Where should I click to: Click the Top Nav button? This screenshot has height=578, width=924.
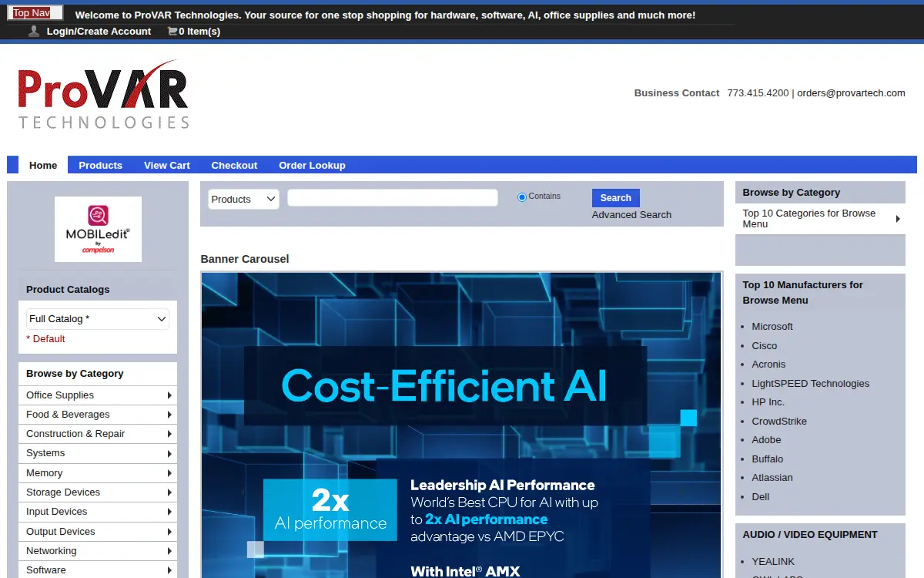pyautogui.click(x=35, y=13)
